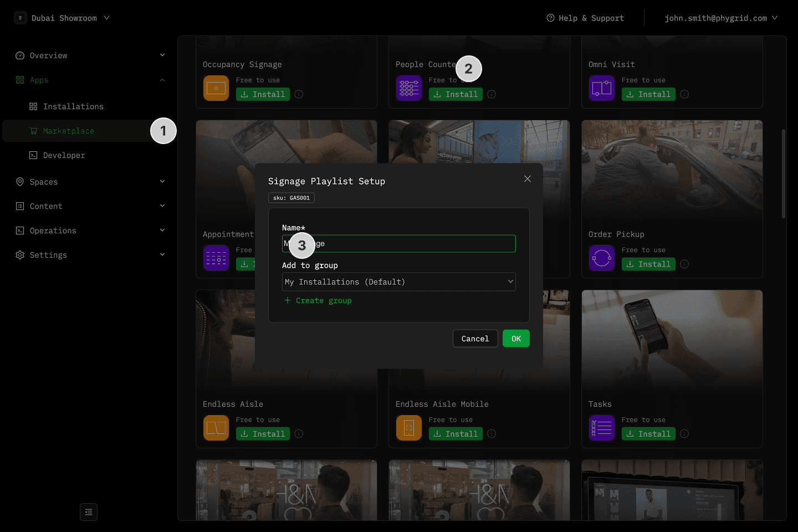Click the Tasks app icon

tap(602, 428)
